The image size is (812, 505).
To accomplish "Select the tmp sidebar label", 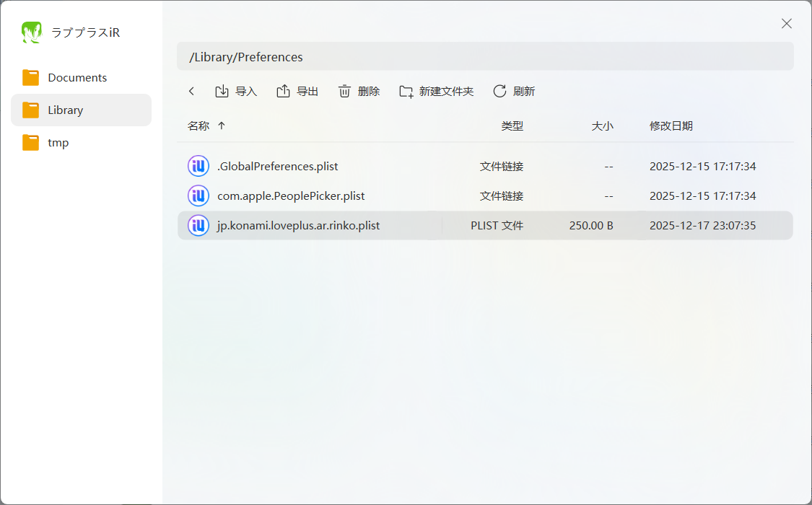I will tap(58, 143).
